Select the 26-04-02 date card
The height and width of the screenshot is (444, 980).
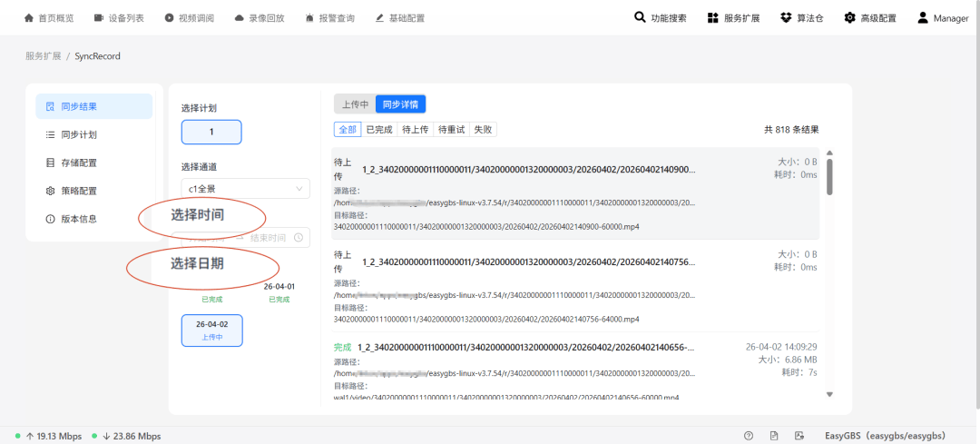pyautogui.click(x=211, y=331)
